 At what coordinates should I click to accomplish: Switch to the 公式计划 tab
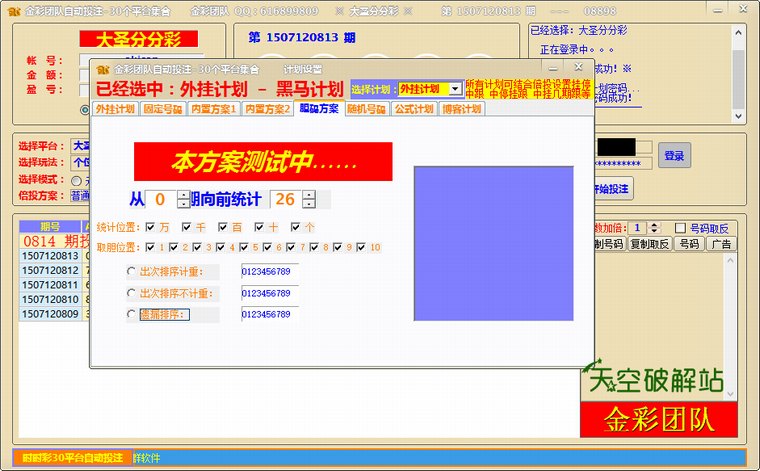(413, 109)
